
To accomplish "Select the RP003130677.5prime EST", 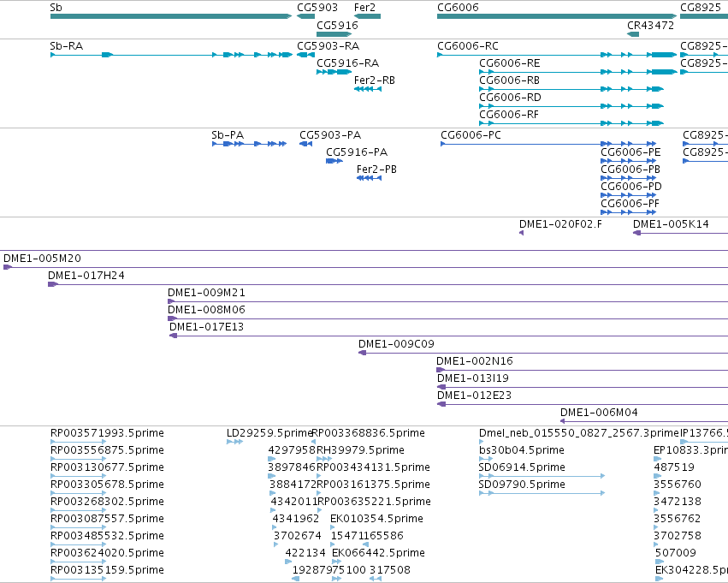I will click(x=79, y=476).
